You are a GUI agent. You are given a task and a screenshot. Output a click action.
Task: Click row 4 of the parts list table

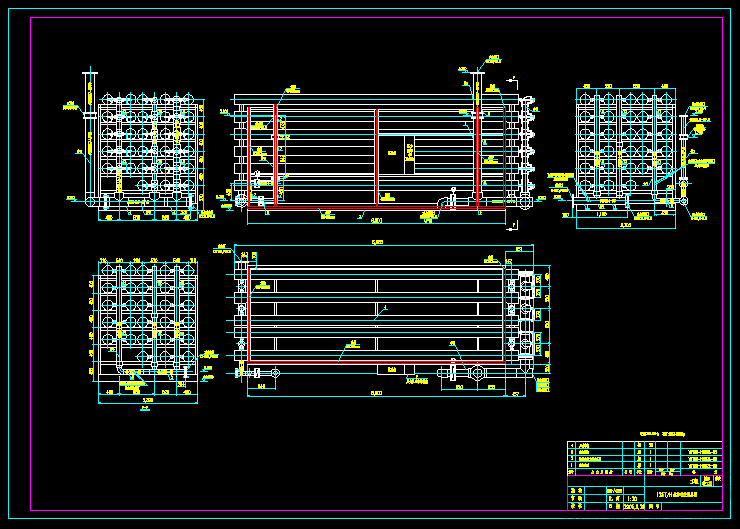[x=645, y=445]
